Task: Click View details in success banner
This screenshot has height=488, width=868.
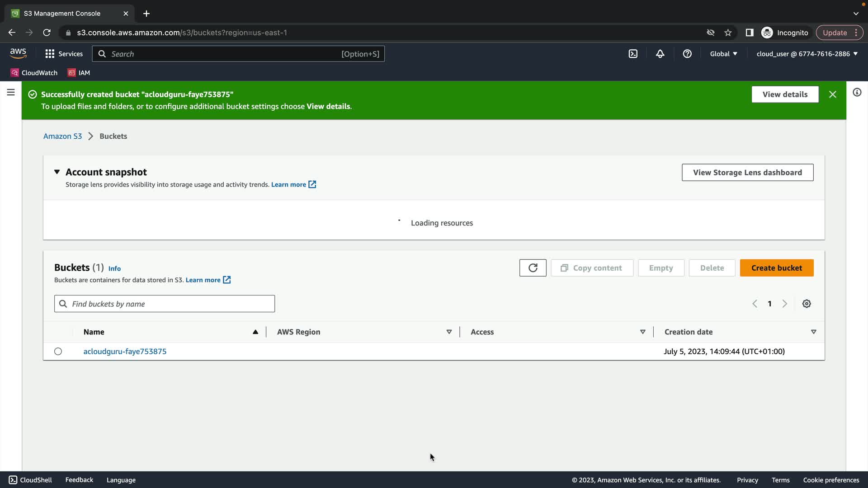Action: coord(785,94)
